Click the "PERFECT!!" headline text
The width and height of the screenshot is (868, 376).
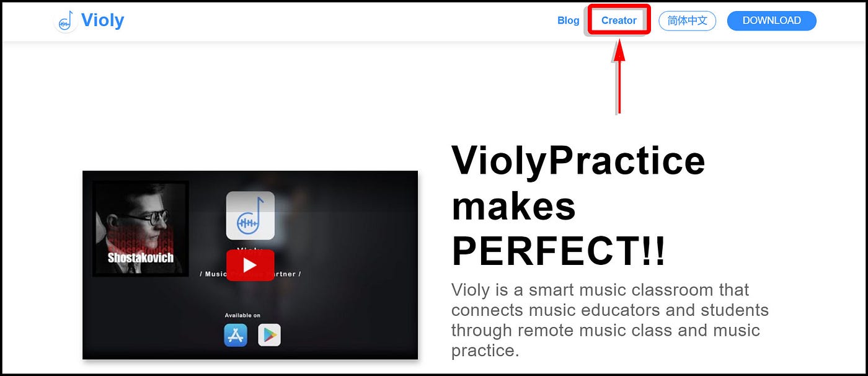[x=559, y=251]
